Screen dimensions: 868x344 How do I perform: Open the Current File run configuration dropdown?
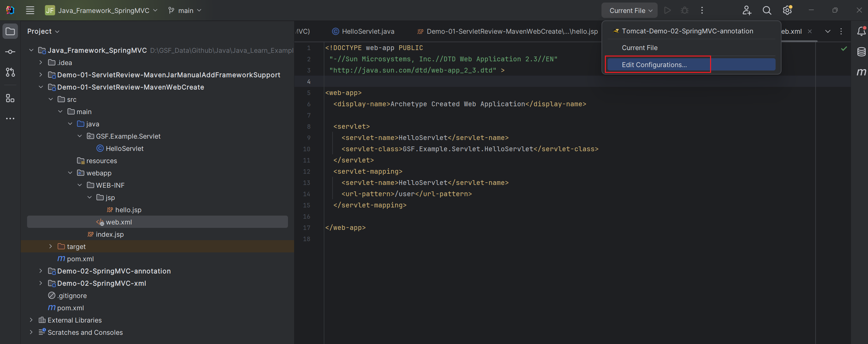(630, 11)
